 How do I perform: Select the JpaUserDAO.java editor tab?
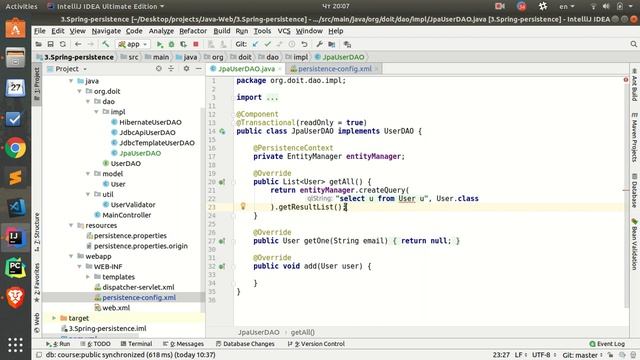click(x=246, y=69)
